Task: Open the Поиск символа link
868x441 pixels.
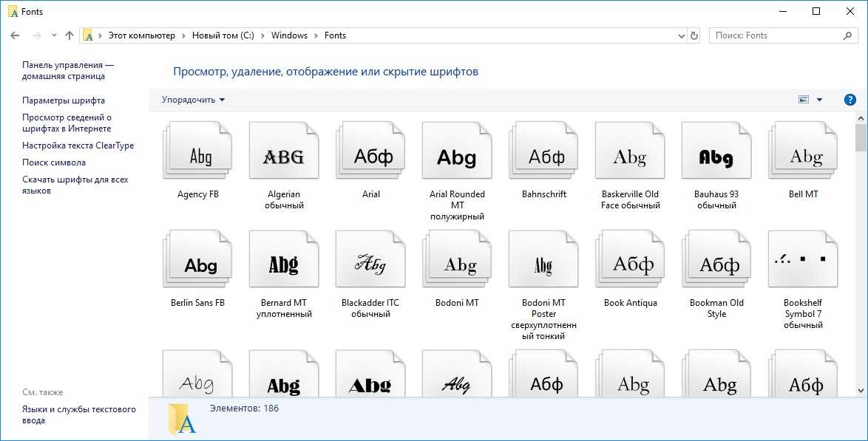Action: coord(54,163)
